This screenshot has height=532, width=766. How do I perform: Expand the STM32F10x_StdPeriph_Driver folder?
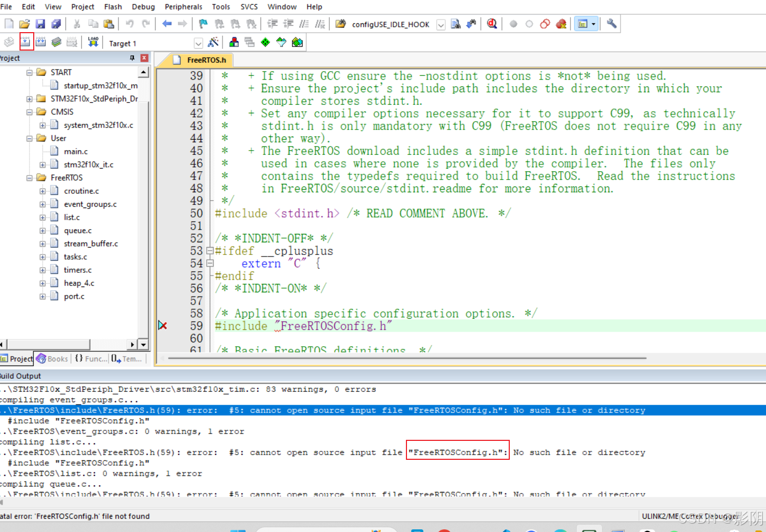(x=30, y=99)
